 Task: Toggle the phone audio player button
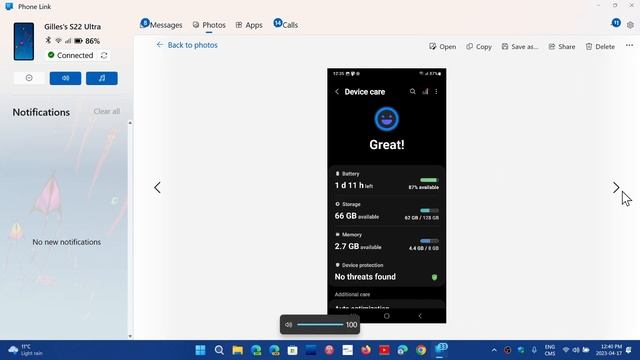[102, 78]
